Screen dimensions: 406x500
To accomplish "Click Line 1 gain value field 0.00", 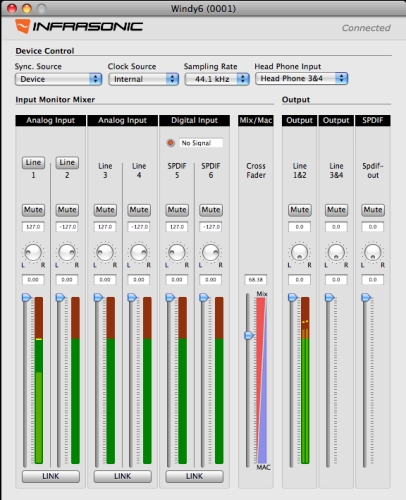I will click(x=33, y=280).
